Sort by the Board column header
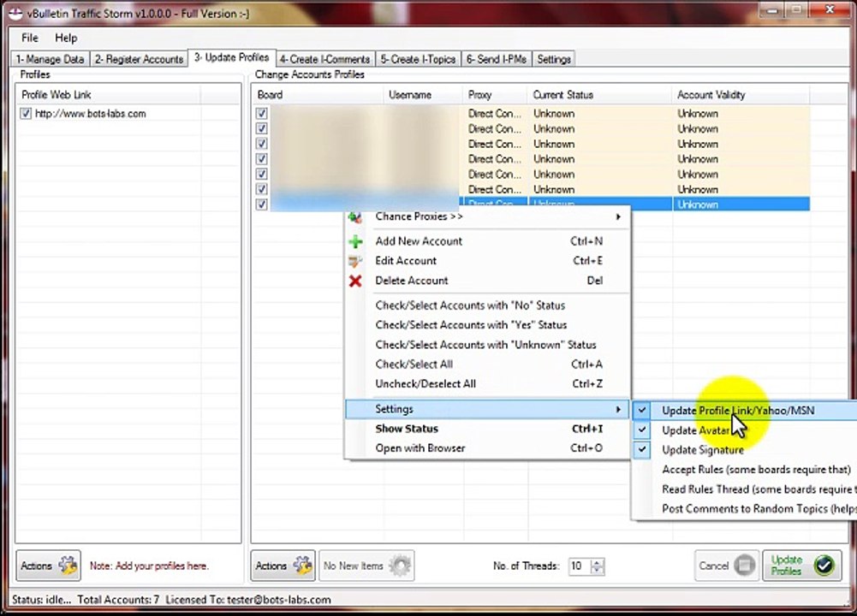The image size is (857, 616). [x=318, y=95]
